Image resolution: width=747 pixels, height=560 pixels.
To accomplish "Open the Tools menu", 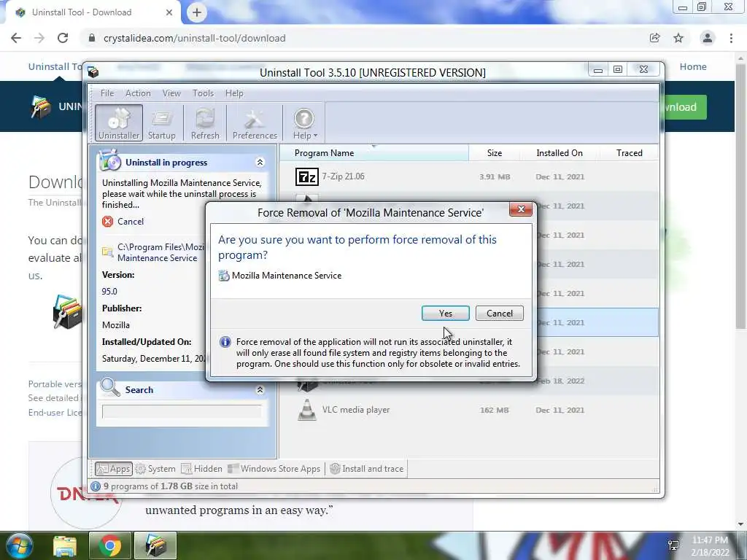I will tap(203, 93).
